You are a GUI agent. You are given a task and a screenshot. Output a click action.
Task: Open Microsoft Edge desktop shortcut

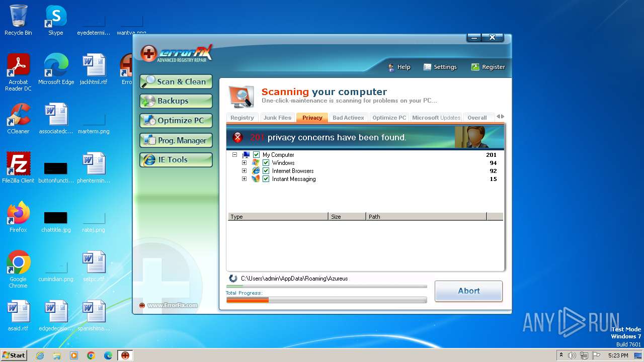coord(56,69)
